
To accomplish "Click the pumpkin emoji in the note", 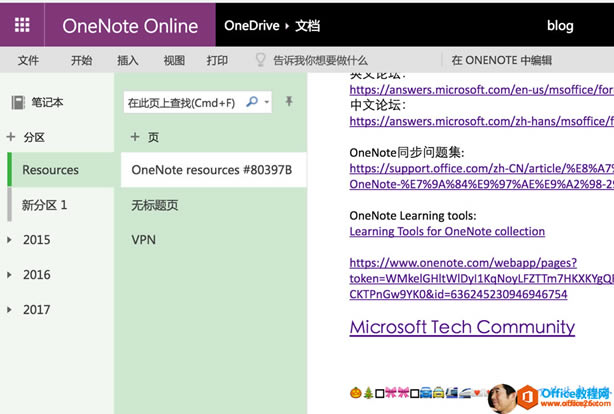I will click(356, 392).
